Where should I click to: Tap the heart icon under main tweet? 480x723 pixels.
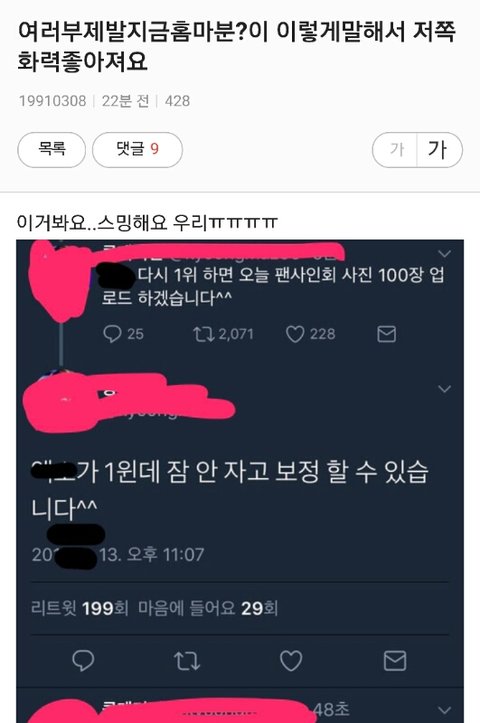[x=291, y=660]
